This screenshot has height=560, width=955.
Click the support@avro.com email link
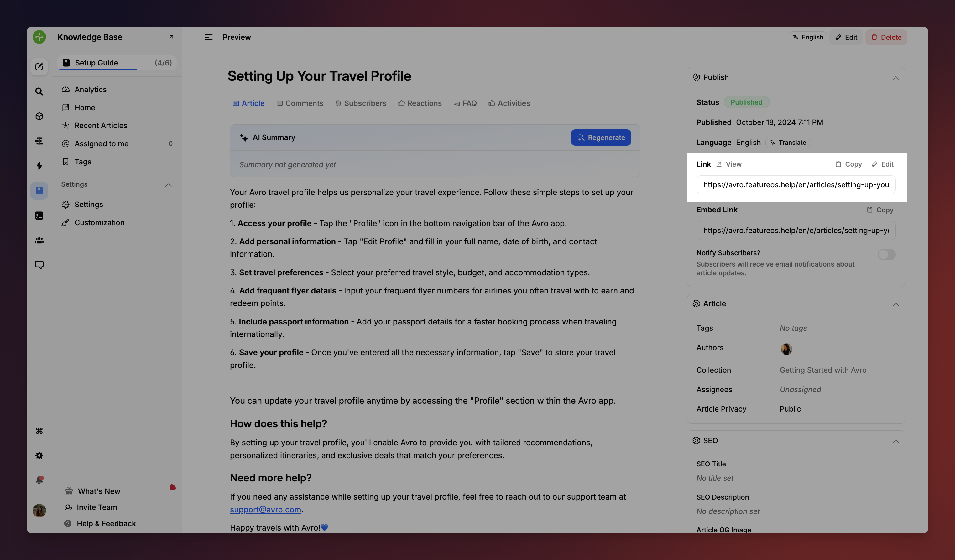[265, 510]
